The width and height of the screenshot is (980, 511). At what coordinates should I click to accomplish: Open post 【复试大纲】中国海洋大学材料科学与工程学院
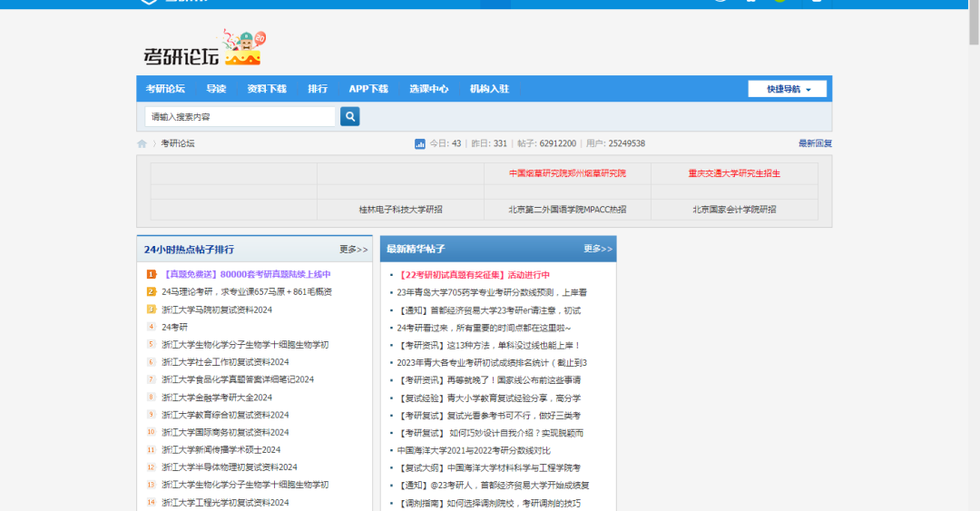coord(489,467)
